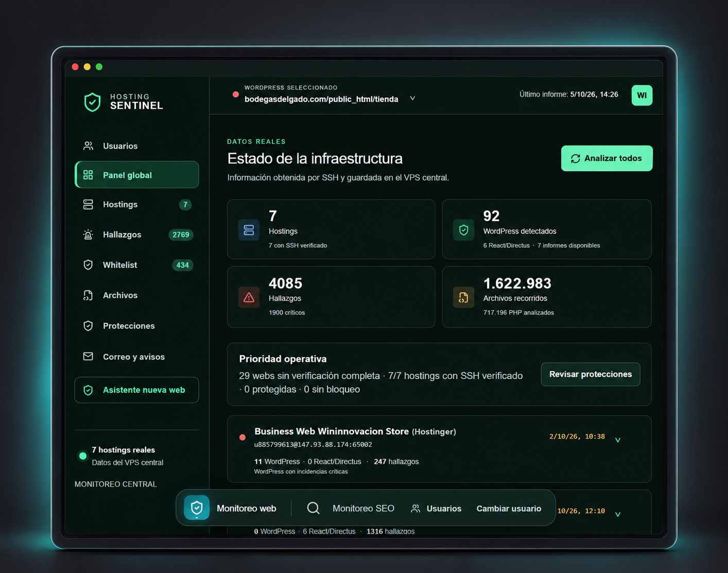Click the Hostings card server icon

point(249,230)
